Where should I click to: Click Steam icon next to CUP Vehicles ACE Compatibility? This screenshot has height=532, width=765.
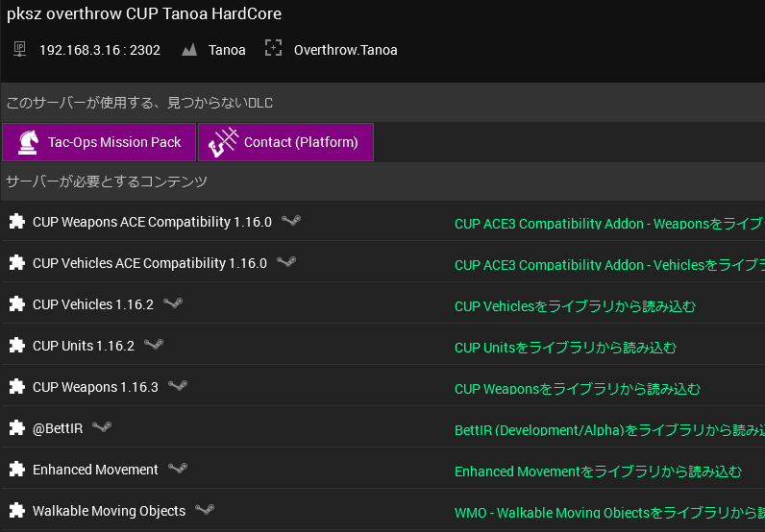[286, 262]
